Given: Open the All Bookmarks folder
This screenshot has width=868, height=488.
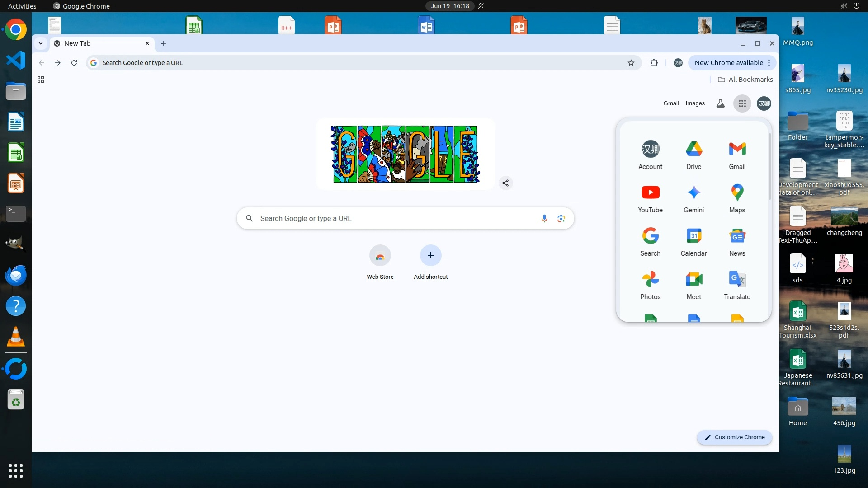Looking at the screenshot, I should pos(745,80).
